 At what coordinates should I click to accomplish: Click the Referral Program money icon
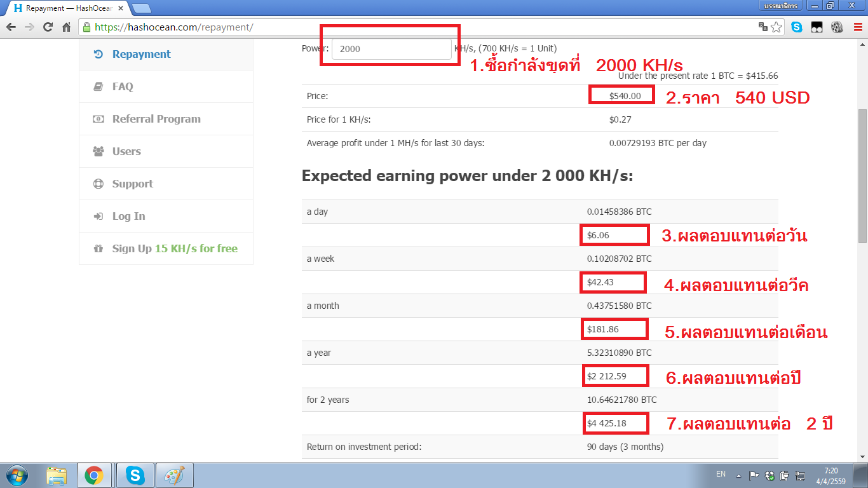(98, 119)
